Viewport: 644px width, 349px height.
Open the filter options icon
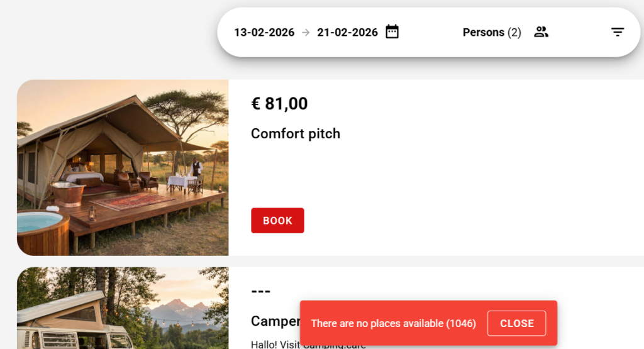click(618, 32)
